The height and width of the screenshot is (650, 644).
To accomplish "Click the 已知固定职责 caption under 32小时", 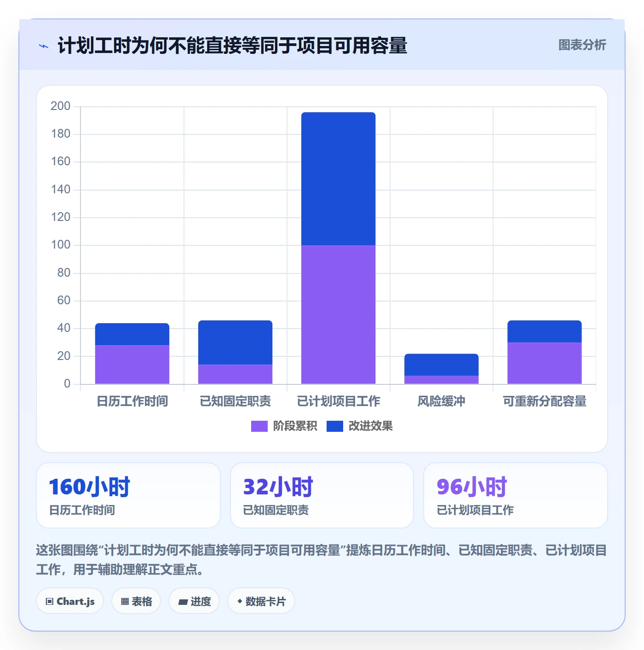I will tap(276, 510).
